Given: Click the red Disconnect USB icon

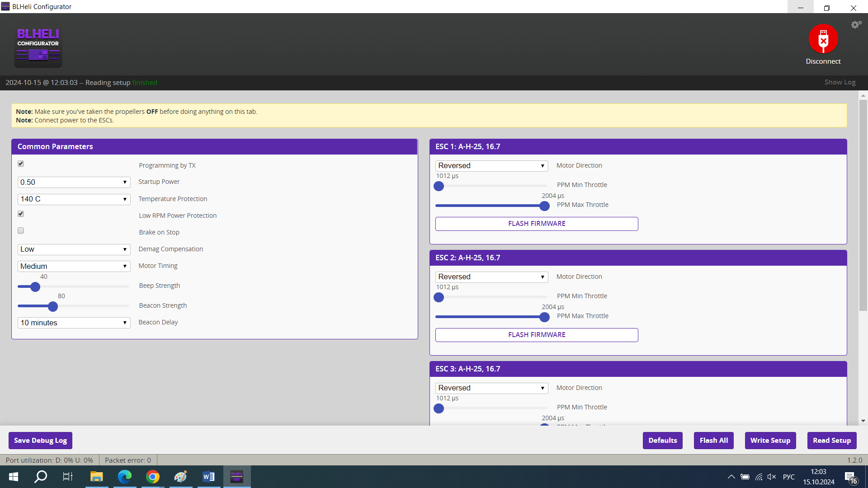Looking at the screenshot, I should tap(823, 39).
